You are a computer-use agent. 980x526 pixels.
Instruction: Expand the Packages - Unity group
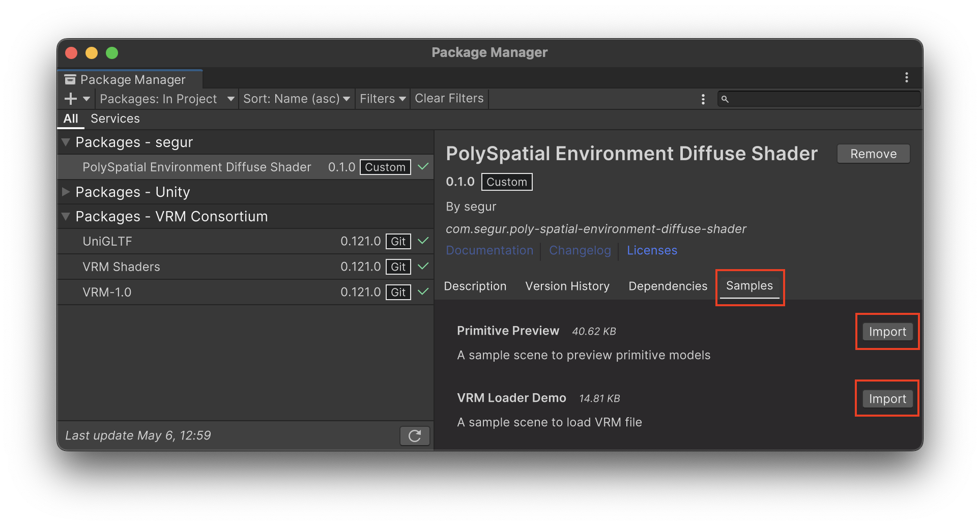(x=66, y=192)
